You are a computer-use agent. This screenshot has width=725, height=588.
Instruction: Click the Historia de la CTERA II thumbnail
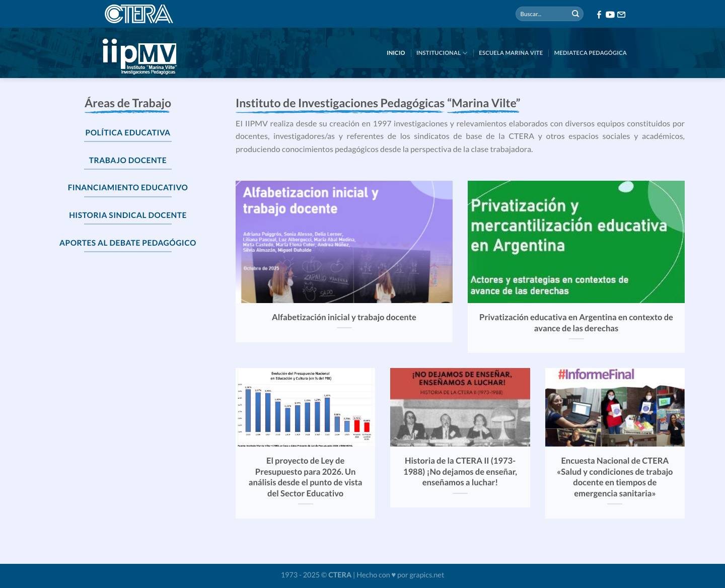460,407
